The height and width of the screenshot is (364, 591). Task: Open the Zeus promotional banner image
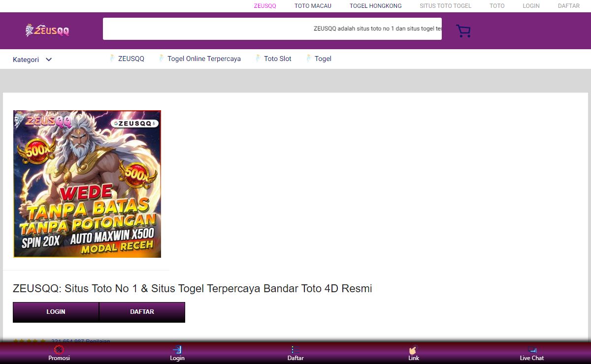click(x=87, y=184)
